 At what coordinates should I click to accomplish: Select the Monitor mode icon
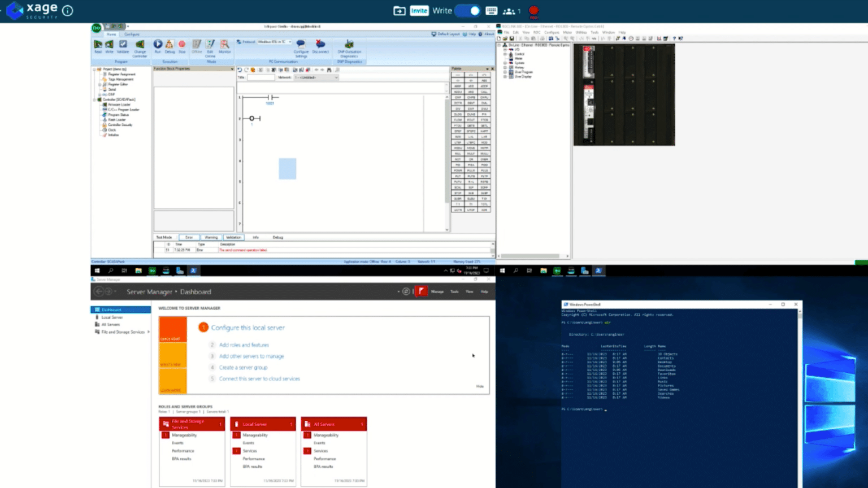click(224, 44)
